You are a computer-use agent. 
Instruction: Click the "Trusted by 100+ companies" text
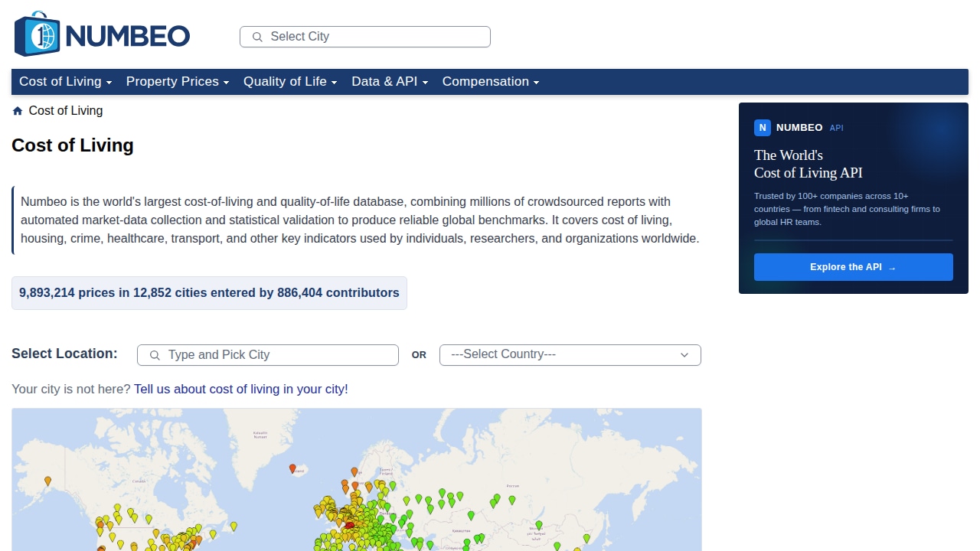tap(847, 209)
